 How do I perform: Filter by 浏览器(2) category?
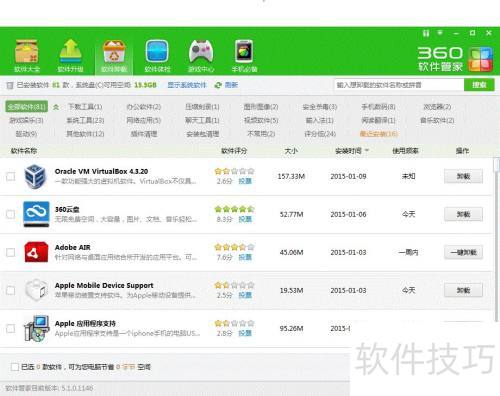[x=437, y=107]
